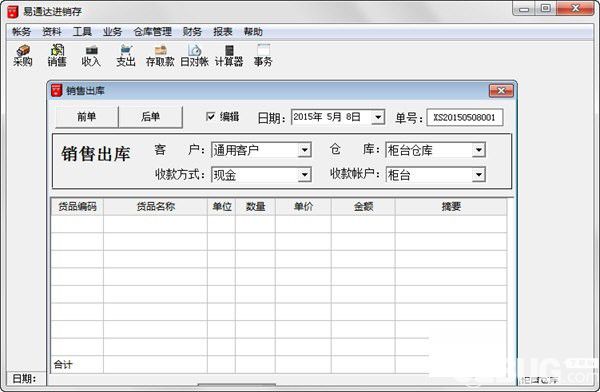The image size is (600, 392).
Task: Click the 金额 column header
Action: (363, 207)
